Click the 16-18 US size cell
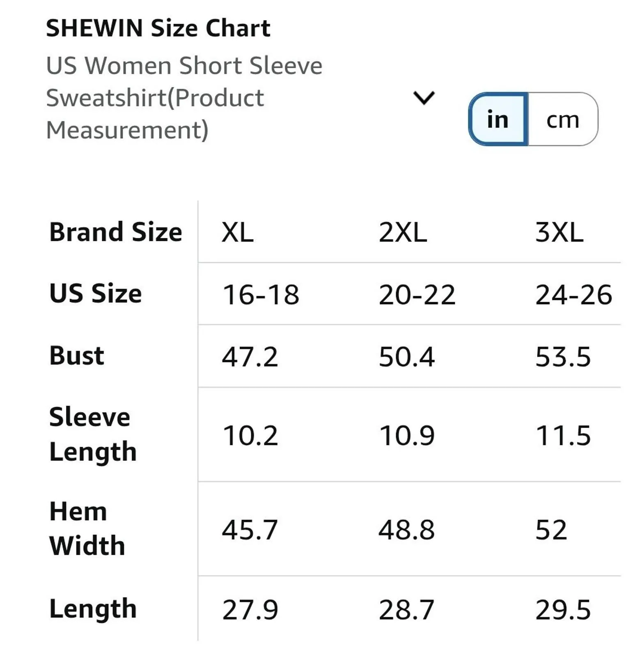Screen dimensions: 644x657 [261, 295]
